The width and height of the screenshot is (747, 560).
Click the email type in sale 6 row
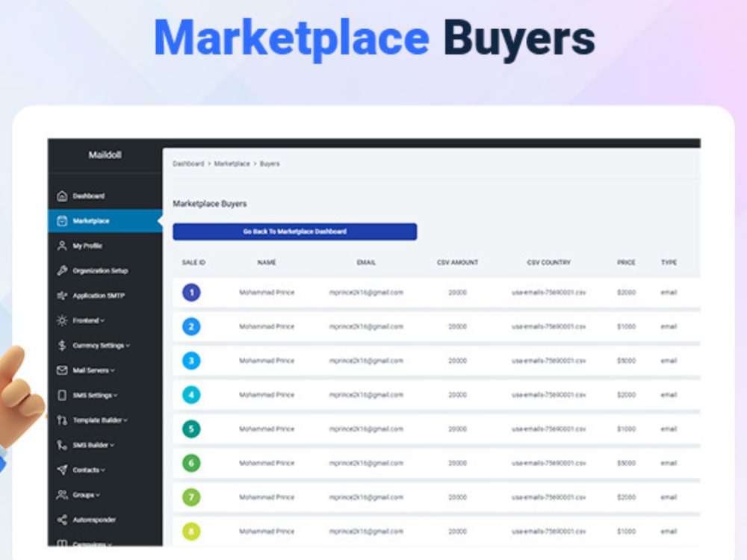tap(669, 463)
